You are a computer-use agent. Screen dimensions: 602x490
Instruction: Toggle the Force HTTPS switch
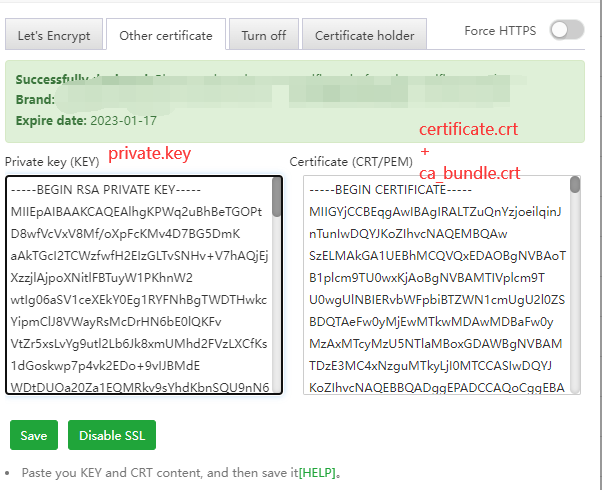pyautogui.click(x=567, y=30)
